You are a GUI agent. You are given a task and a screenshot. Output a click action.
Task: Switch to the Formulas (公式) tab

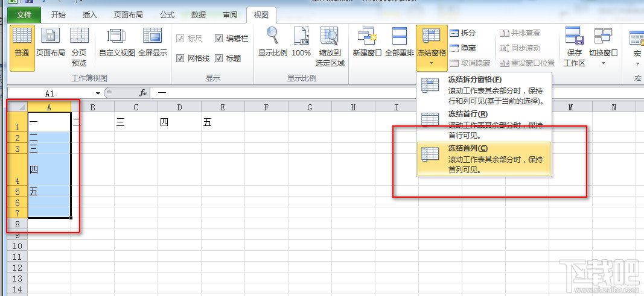tap(167, 15)
